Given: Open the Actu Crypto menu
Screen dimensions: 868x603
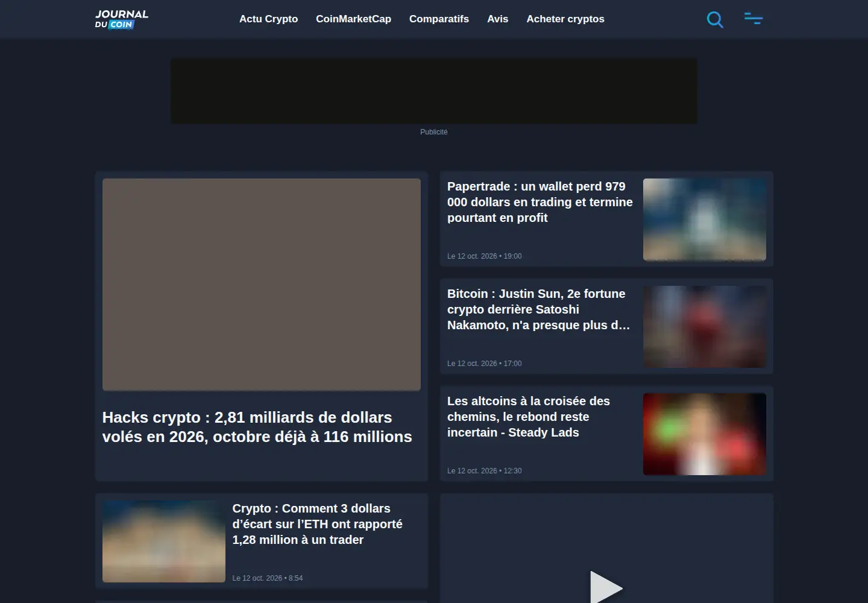Looking at the screenshot, I should (x=268, y=19).
